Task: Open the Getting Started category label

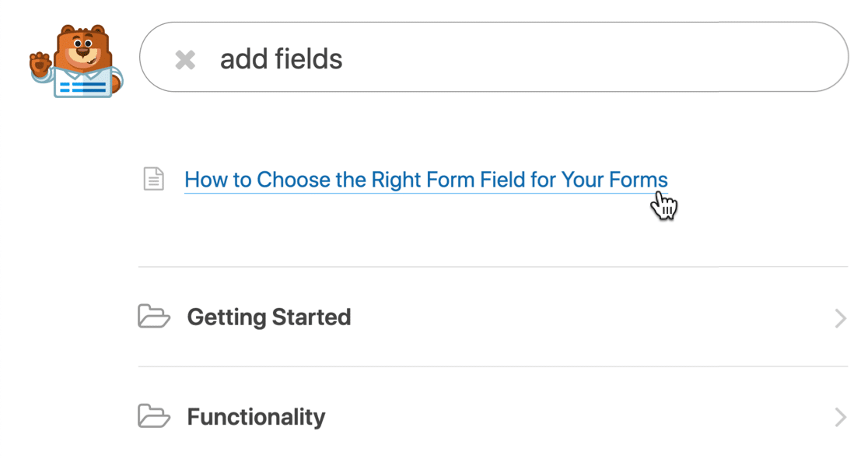Action: point(269,317)
